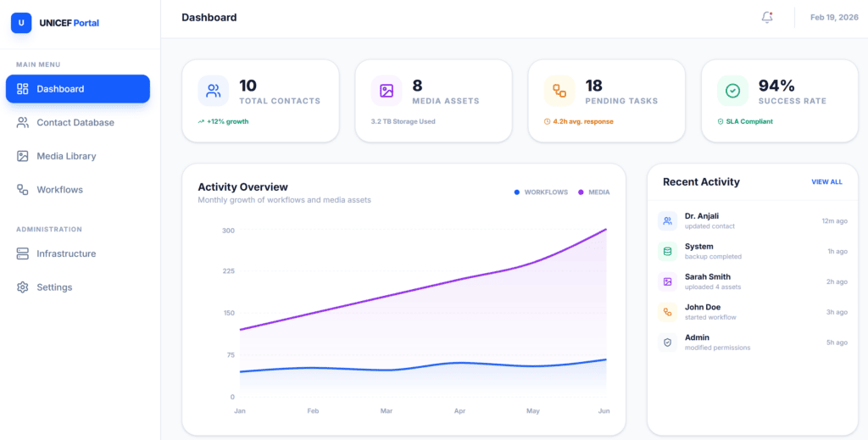868x440 pixels.
Task: Click the System backup database icon
Action: click(667, 251)
